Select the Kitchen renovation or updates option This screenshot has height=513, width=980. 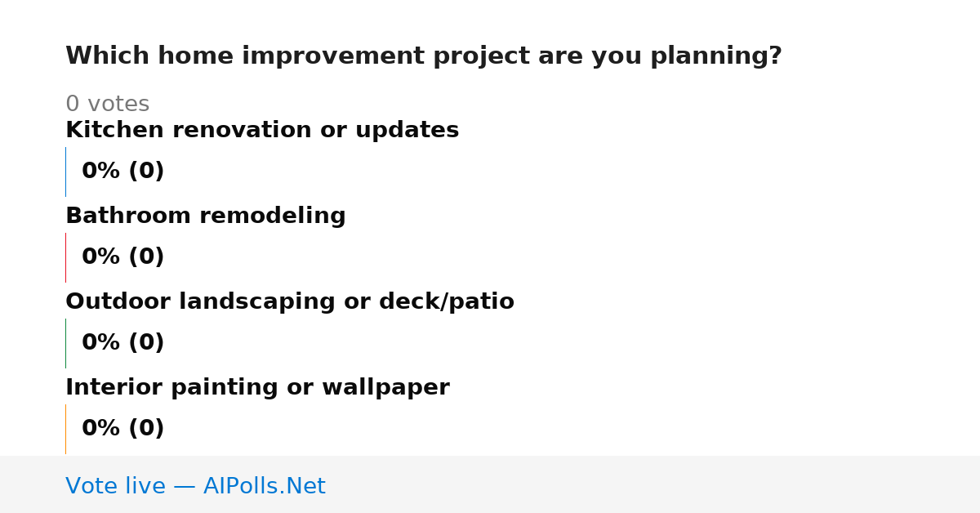(262, 130)
